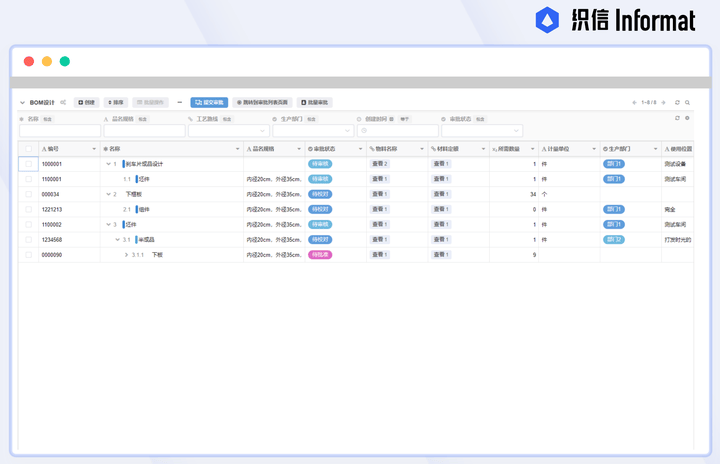
Task: Check the row 1000001 checkbox
Action: pos(28,164)
